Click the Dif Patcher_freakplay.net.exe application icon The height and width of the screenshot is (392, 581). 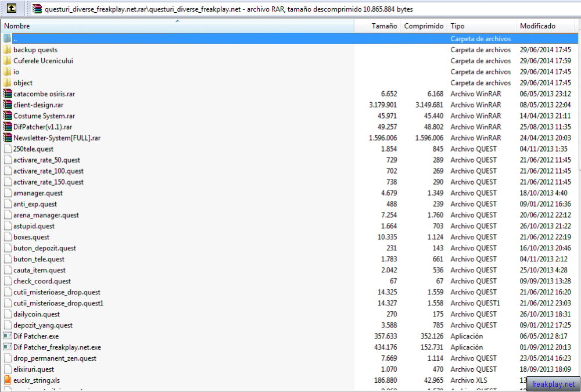(8, 347)
